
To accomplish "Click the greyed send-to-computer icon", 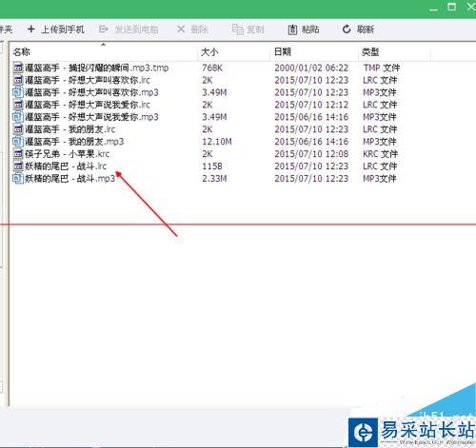I will coord(104,29).
